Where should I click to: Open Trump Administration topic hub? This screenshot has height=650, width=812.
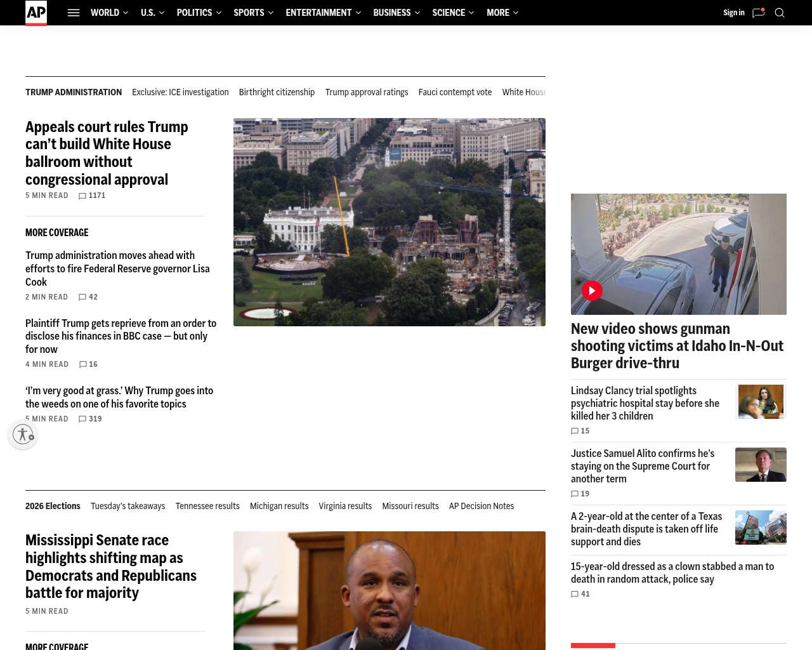(74, 92)
